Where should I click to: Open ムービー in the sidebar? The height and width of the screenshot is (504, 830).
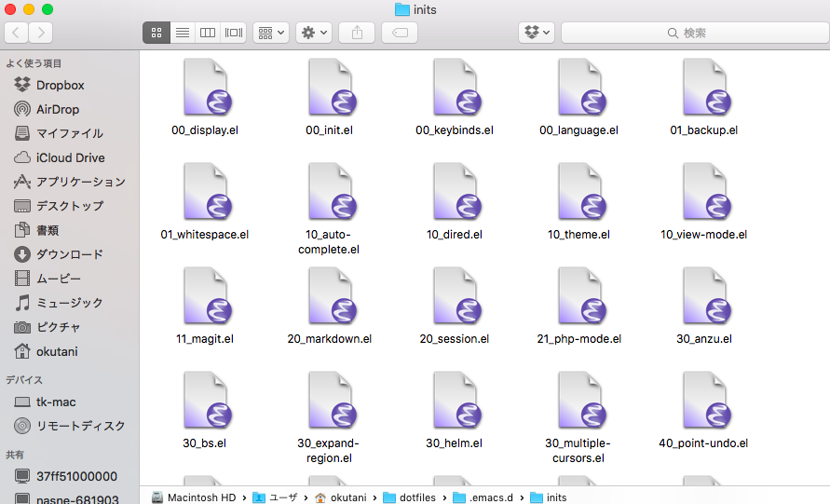click(x=70, y=279)
